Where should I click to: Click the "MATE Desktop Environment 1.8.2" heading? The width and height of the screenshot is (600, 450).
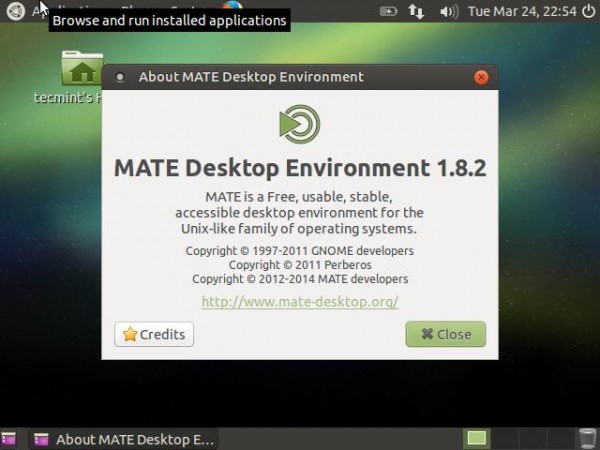(x=300, y=168)
